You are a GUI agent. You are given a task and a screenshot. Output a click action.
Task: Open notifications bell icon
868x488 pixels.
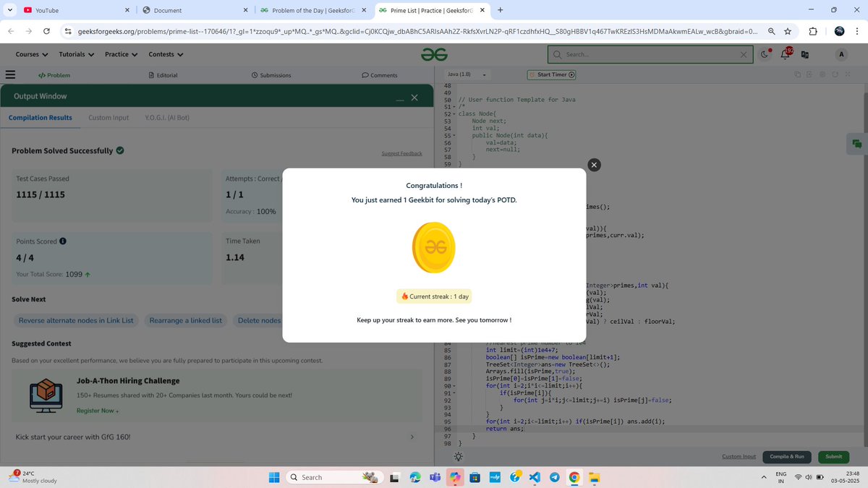coord(786,54)
